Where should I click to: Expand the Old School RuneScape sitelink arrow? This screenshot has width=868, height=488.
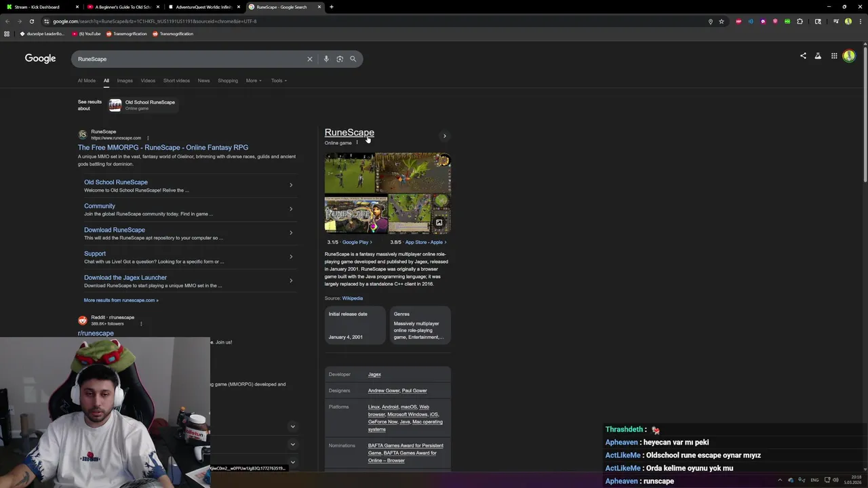click(x=291, y=185)
